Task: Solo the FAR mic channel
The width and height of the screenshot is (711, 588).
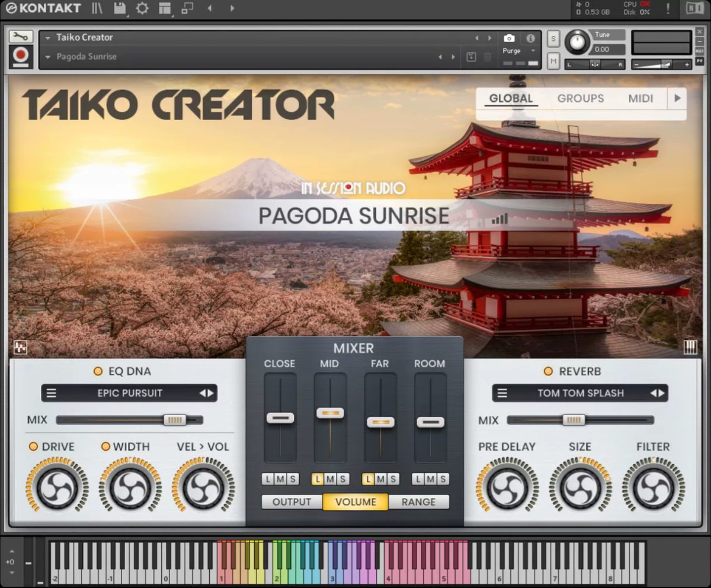Action: (393, 479)
